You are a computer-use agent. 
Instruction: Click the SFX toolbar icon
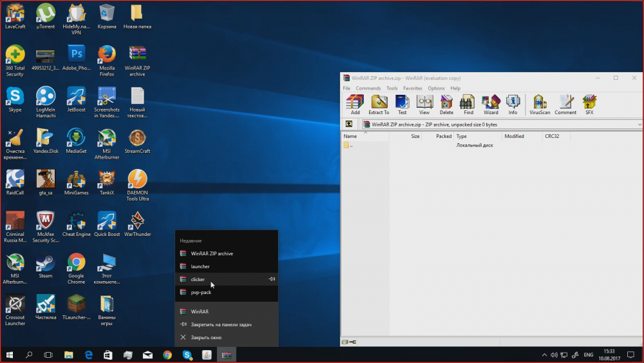click(x=589, y=104)
